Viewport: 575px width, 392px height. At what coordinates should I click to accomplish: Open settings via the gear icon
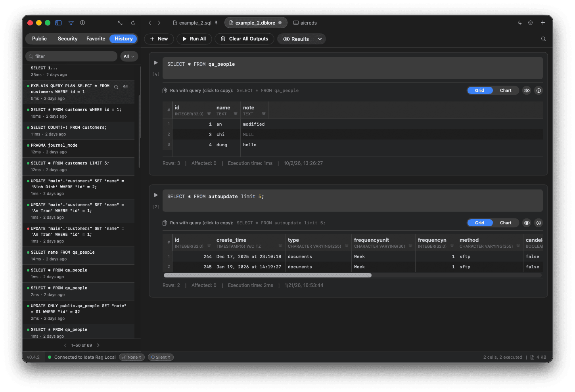[530, 23]
